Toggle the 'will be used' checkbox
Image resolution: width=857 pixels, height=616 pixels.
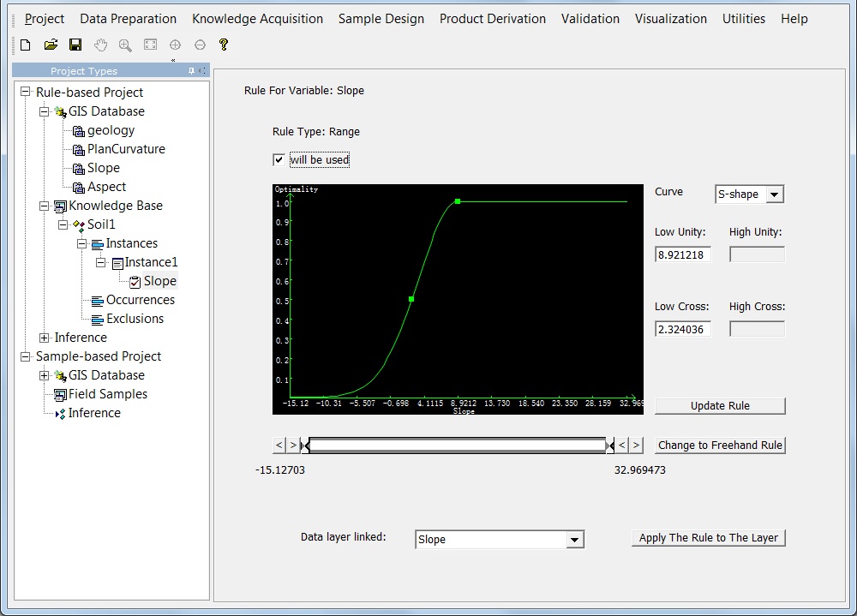tap(279, 159)
